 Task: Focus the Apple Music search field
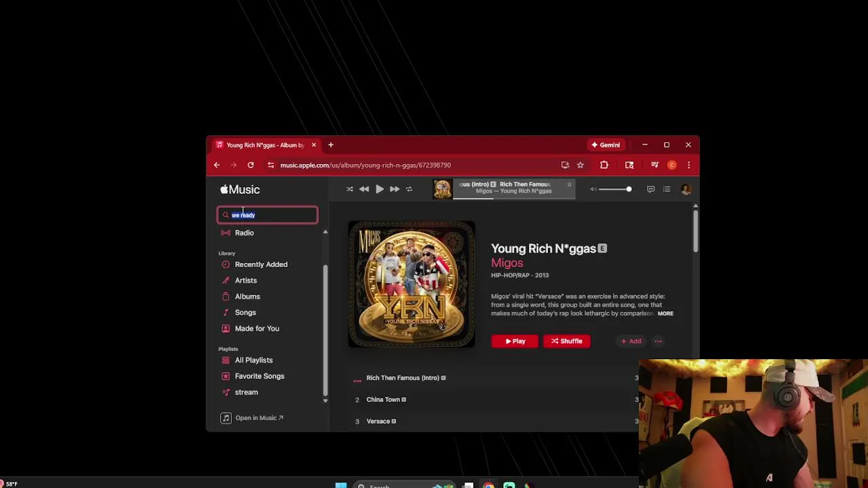267,215
